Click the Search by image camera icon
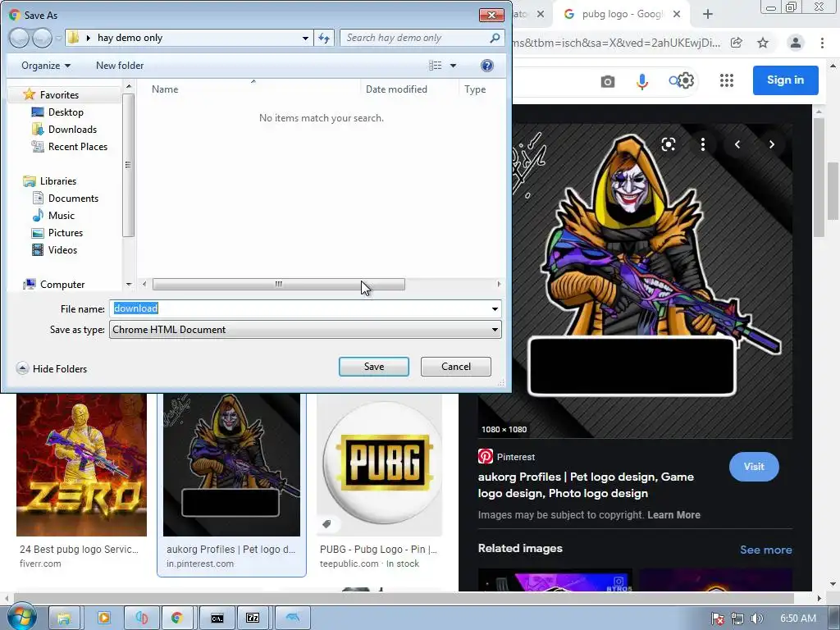Screen dimensions: 840x630 pos(608,81)
